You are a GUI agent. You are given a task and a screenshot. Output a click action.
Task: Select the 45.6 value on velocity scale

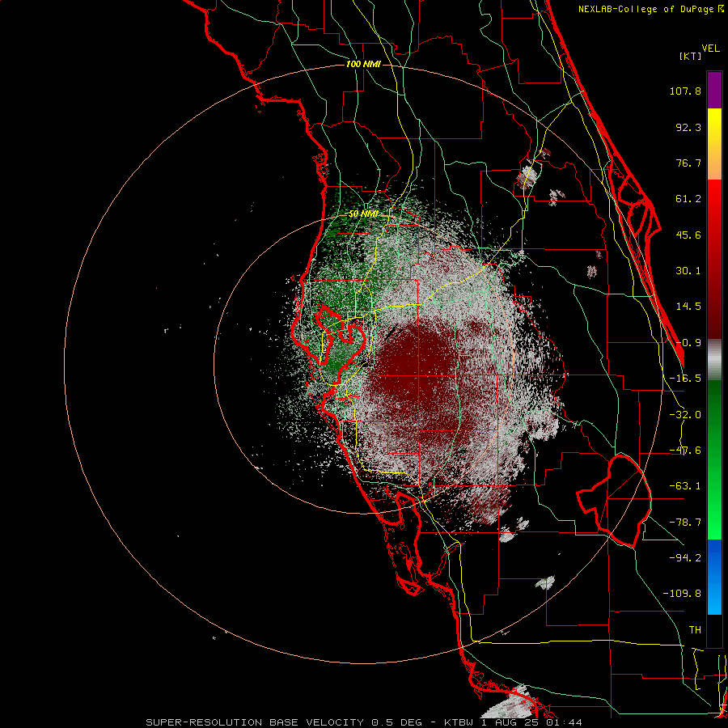[688, 235]
